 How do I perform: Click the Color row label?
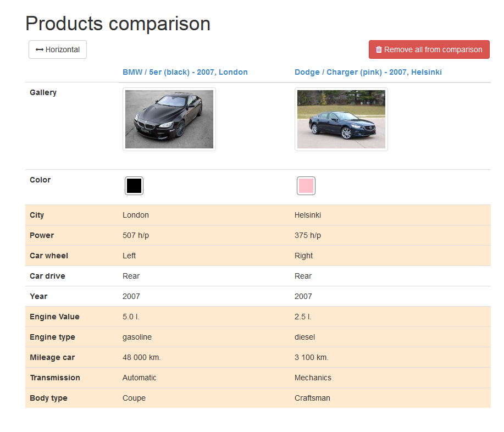pyautogui.click(x=40, y=180)
